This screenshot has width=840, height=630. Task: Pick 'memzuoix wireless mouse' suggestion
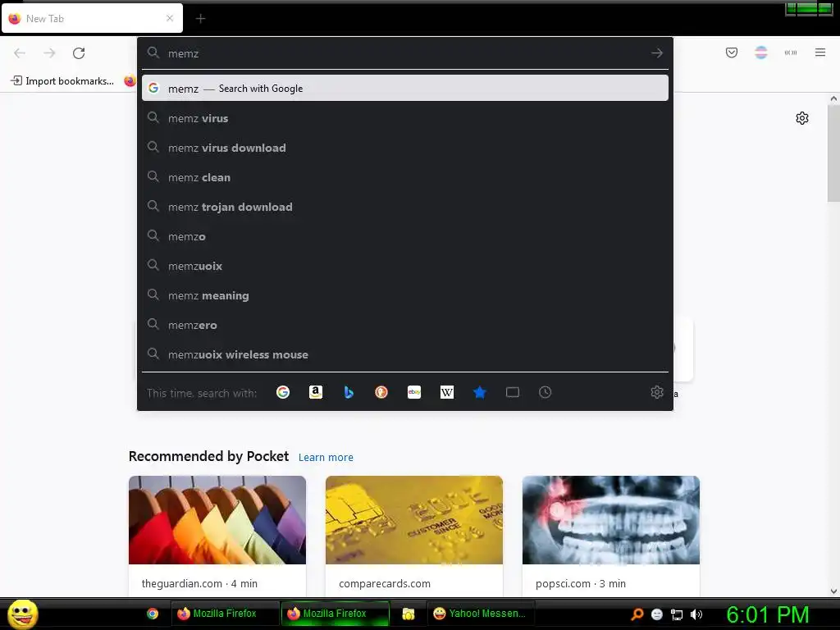click(x=405, y=354)
